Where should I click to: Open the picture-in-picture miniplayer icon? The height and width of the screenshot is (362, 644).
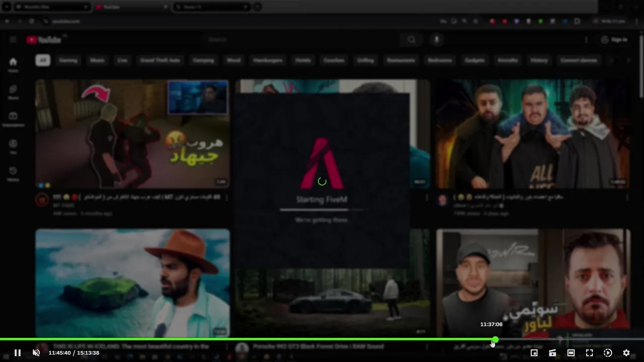pos(534,353)
